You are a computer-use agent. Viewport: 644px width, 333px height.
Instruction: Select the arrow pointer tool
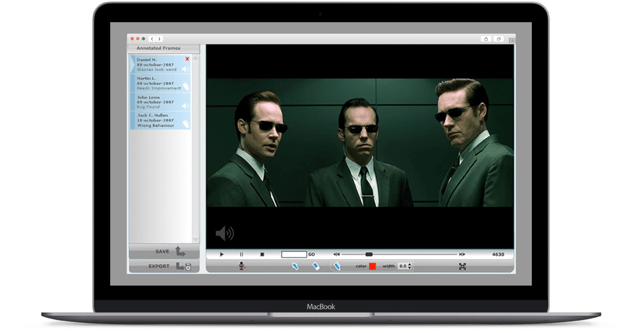(295, 266)
